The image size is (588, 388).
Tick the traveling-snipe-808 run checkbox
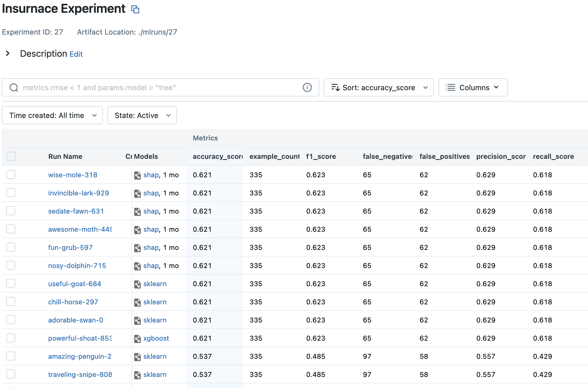(11, 374)
